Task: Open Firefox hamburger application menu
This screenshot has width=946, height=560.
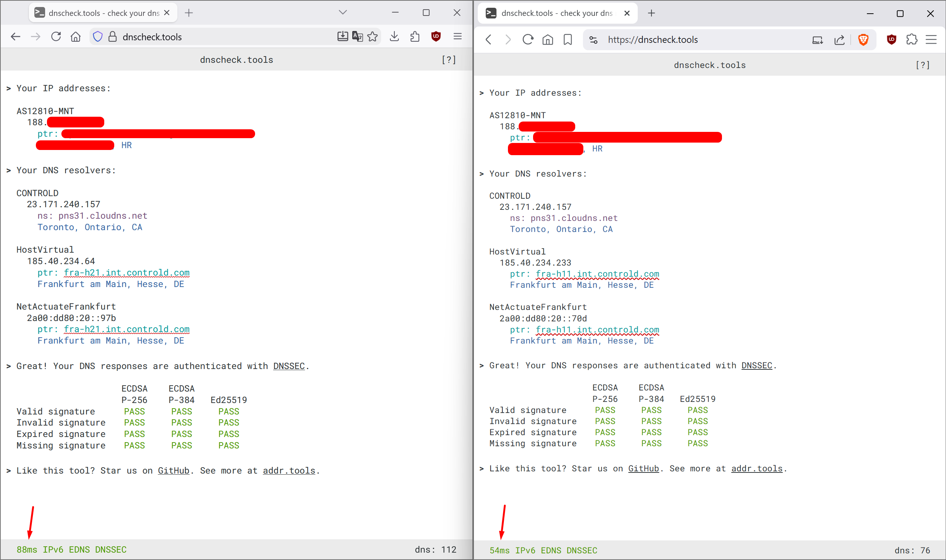Action: click(x=458, y=36)
